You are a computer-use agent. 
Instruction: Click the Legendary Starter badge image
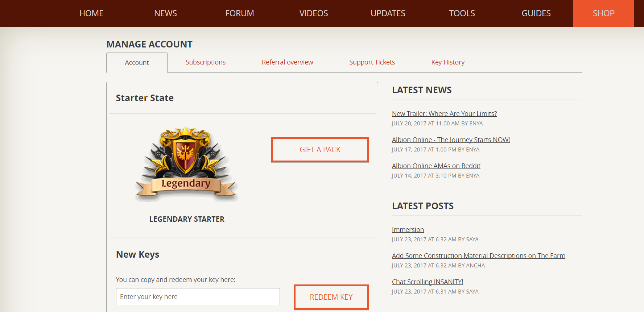(186, 164)
